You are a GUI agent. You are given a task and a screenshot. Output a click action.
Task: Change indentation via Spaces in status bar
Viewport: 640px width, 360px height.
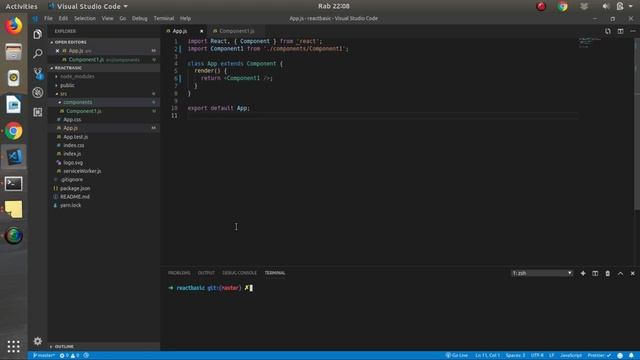516,356
